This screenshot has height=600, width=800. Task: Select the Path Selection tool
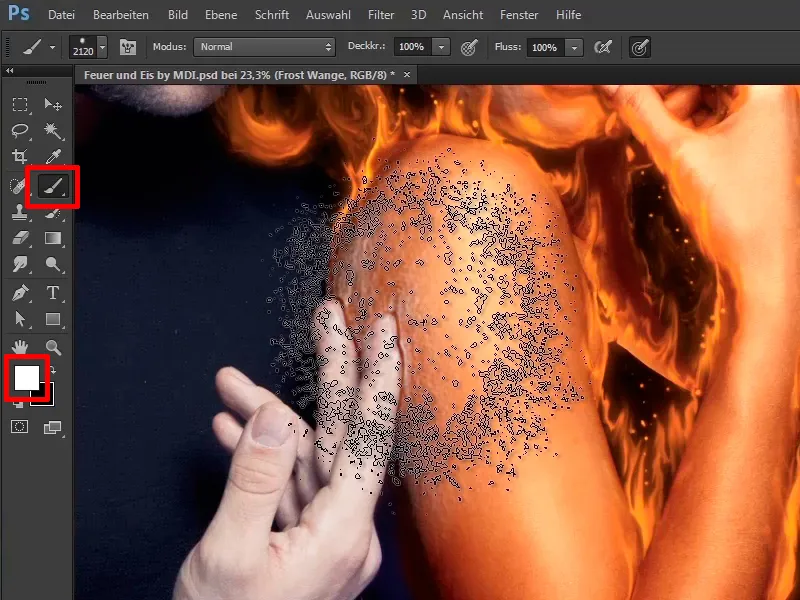click(20, 318)
